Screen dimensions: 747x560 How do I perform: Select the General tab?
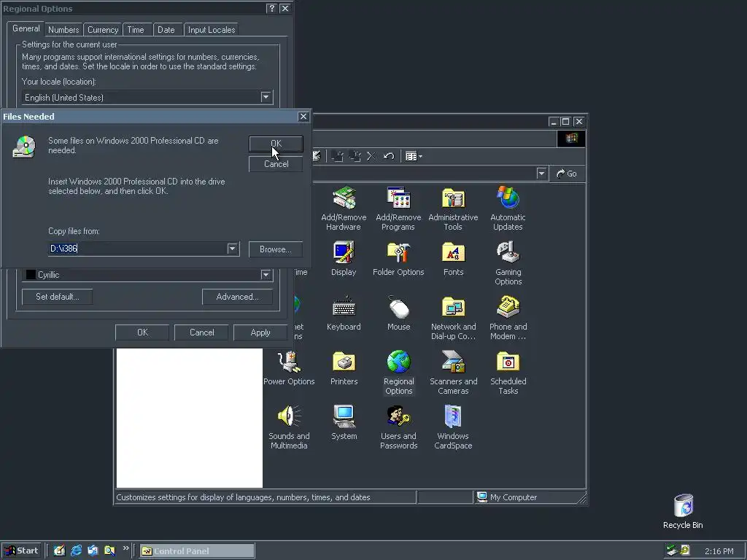point(26,28)
